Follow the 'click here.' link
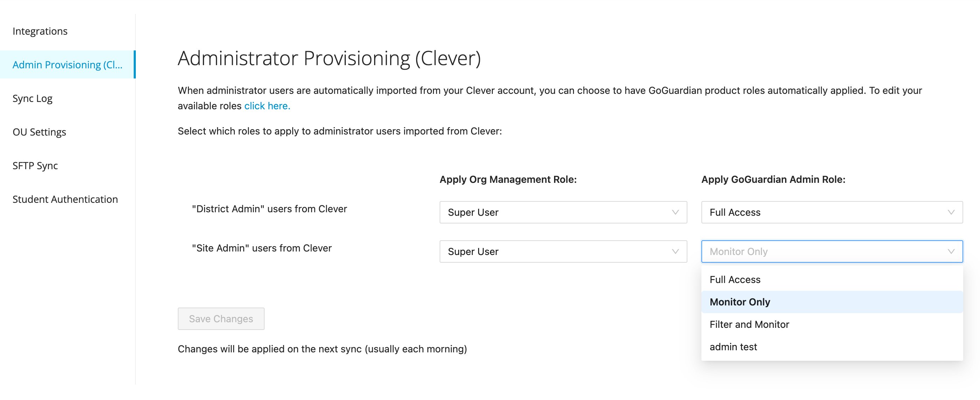This screenshot has height=400, width=980. (x=267, y=106)
